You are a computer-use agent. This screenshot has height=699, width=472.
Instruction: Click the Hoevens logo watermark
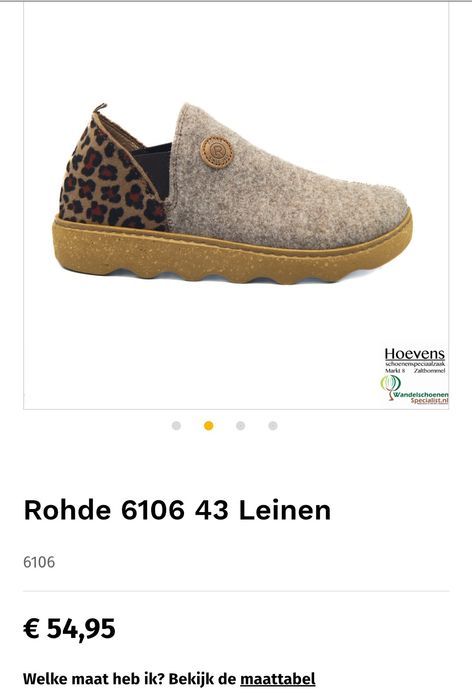coord(415,354)
